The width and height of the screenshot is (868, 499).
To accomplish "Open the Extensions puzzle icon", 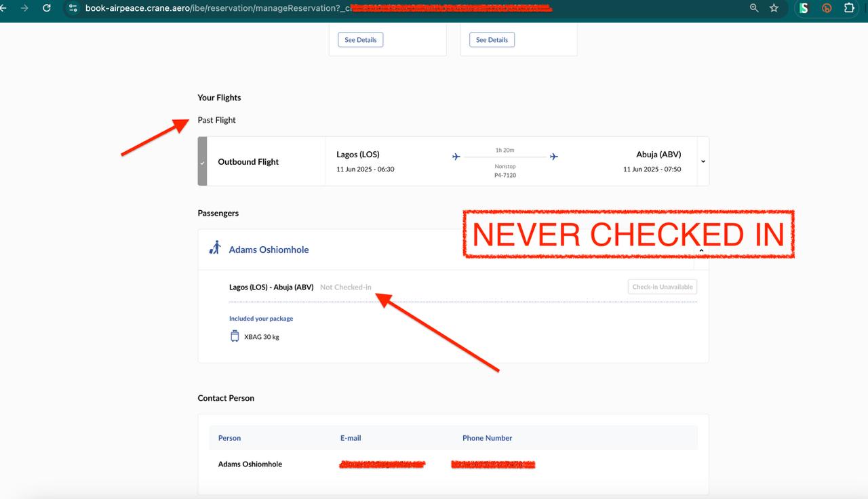I will click(x=849, y=8).
